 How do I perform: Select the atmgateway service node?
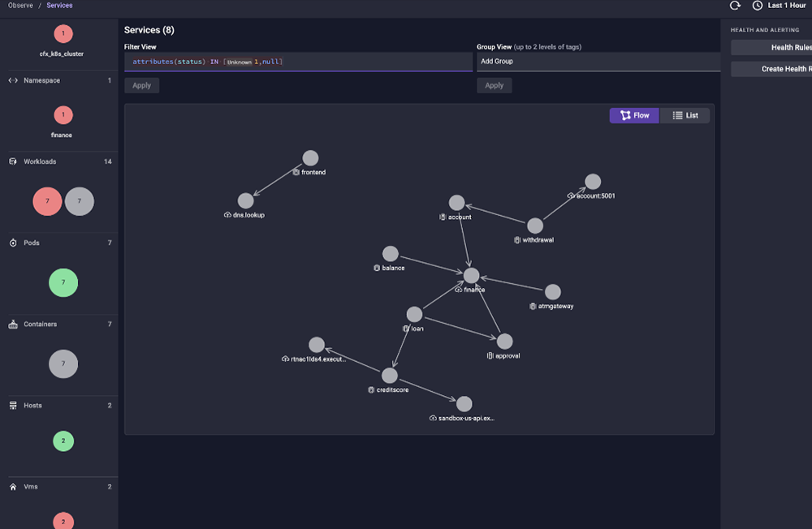(552, 292)
